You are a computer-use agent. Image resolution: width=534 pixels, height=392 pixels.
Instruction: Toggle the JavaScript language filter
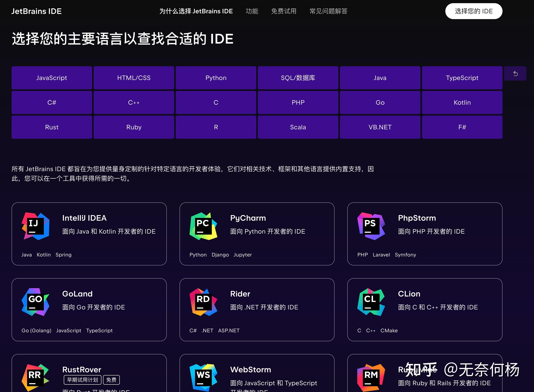(52, 78)
